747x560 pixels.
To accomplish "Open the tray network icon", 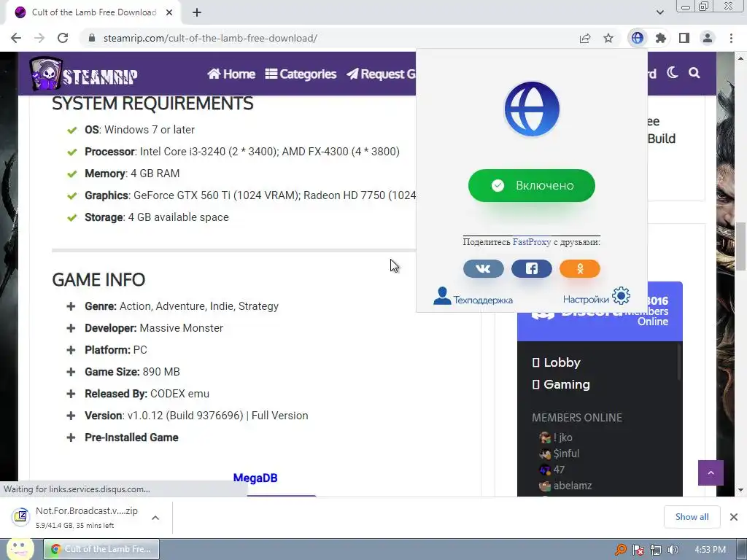I will click(656, 550).
